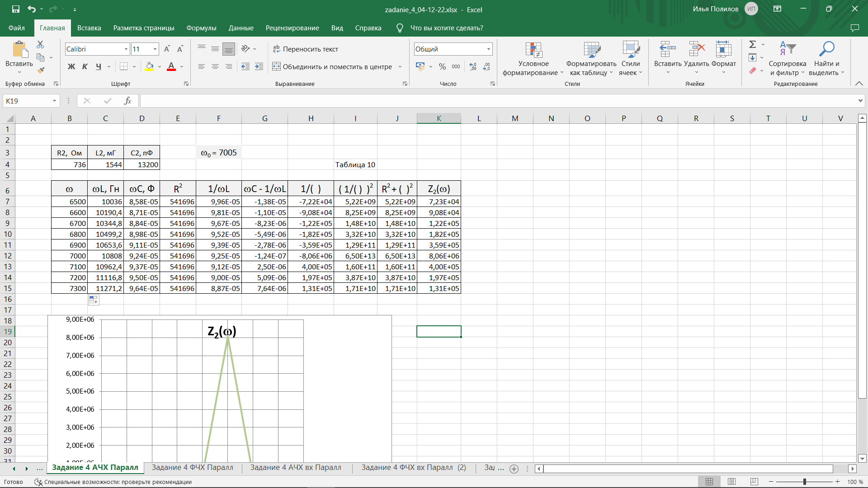Collapse the ribbon with the chevron
Screen dimensions: 868x488
[859, 84]
